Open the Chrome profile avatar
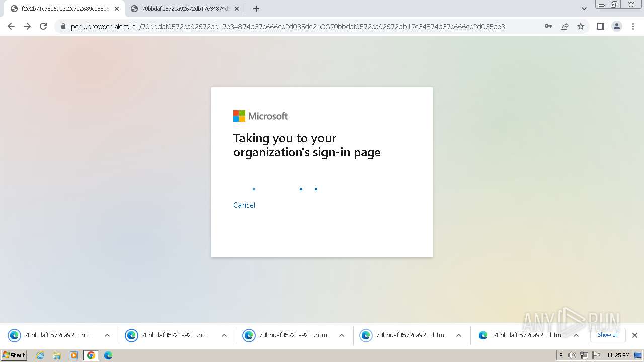Viewport: 644px width, 362px height. 617,26
